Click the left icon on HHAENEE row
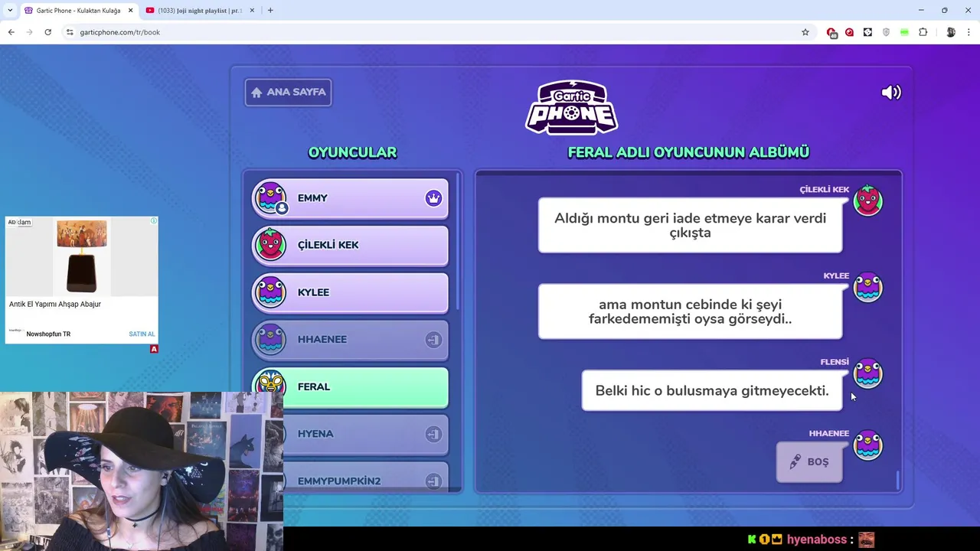980x551 pixels. (433, 340)
